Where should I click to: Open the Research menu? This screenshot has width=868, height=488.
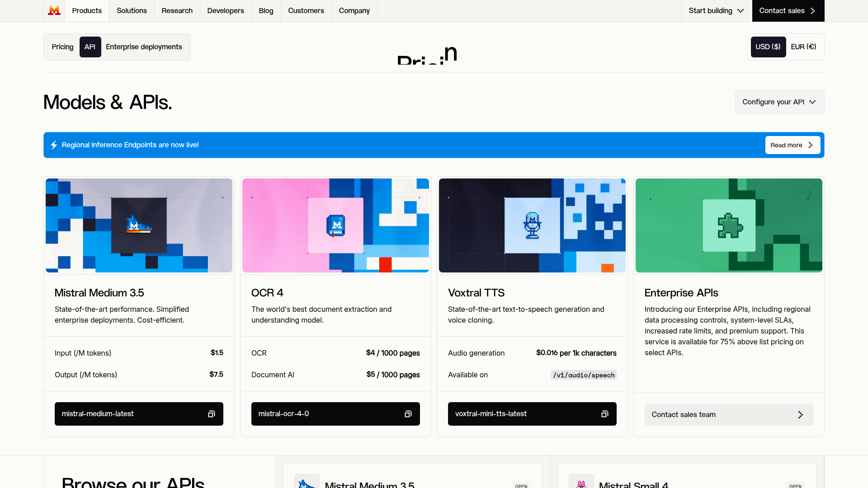point(177,11)
